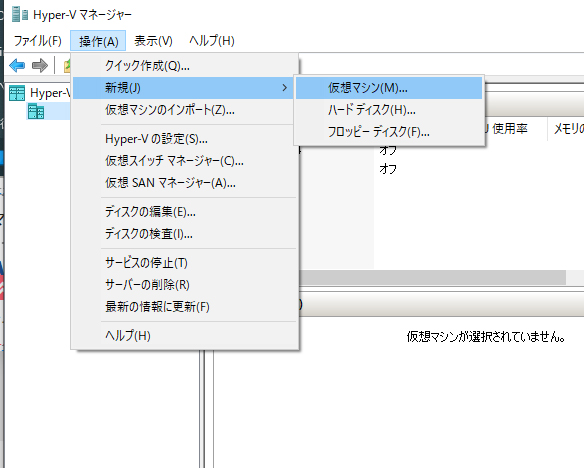Click the Hyper-V Manager title bar icon
Viewport: 584px width, 468px height.
pyautogui.click(x=20, y=15)
